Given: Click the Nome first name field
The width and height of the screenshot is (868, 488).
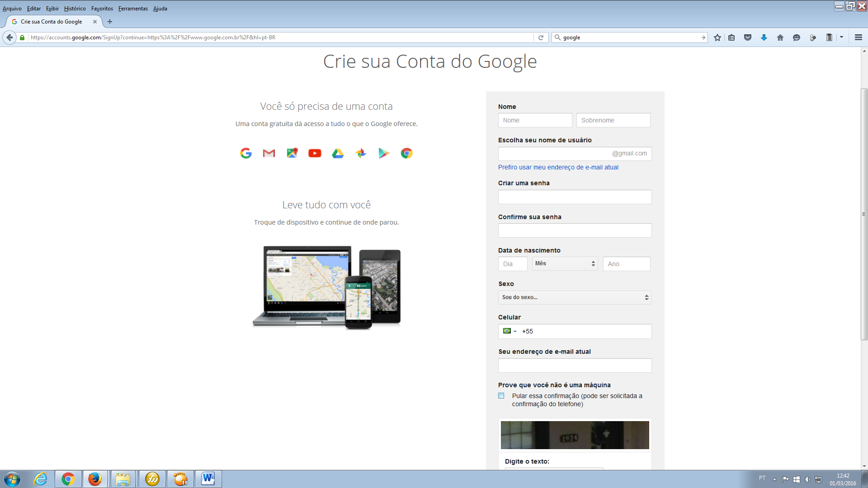Looking at the screenshot, I should click(535, 120).
